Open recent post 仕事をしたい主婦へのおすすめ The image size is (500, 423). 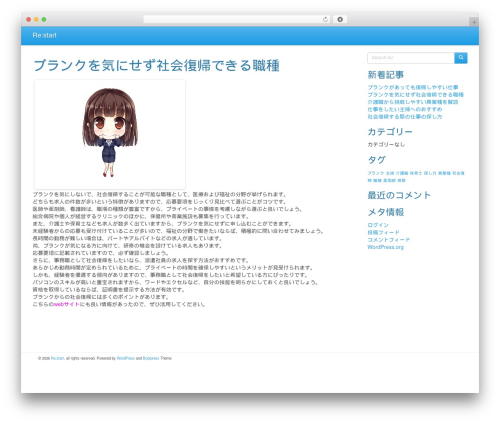click(405, 109)
